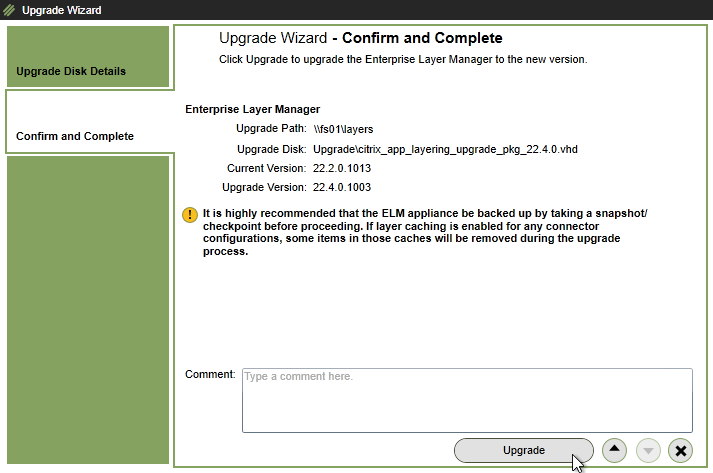Click the Upgrade Disk label

[271, 149]
